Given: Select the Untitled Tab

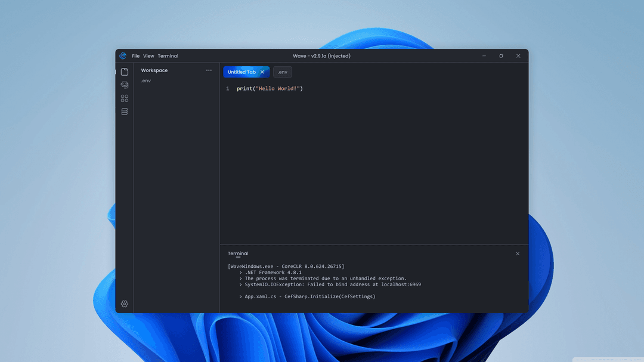Looking at the screenshot, I should point(242,72).
